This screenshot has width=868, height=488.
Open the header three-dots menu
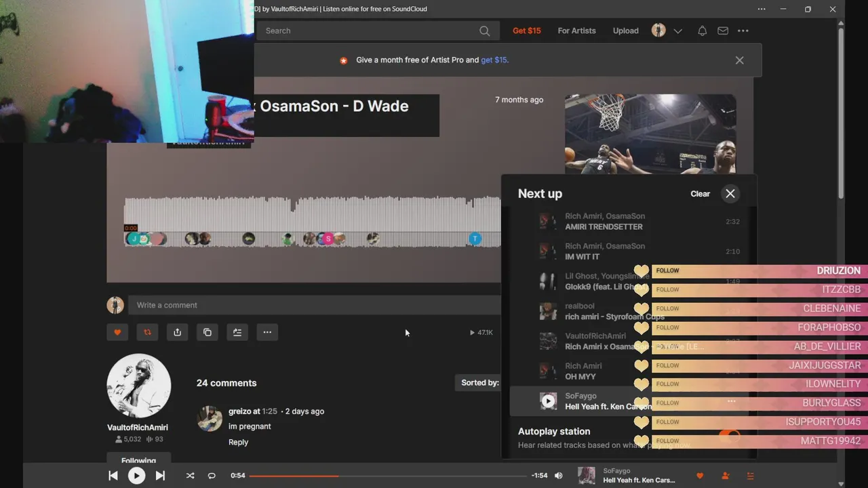743,30
